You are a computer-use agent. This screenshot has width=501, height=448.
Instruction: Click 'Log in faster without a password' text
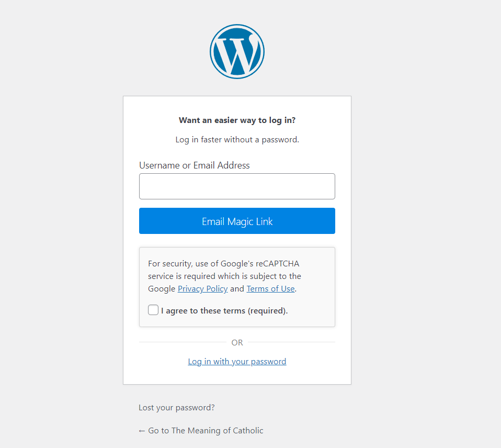237,140
